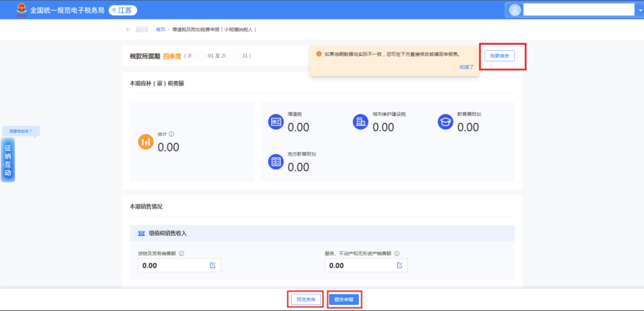Open the 江苏 region selector
644x311 pixels.
pyautogui.click(x=123, y=10)
